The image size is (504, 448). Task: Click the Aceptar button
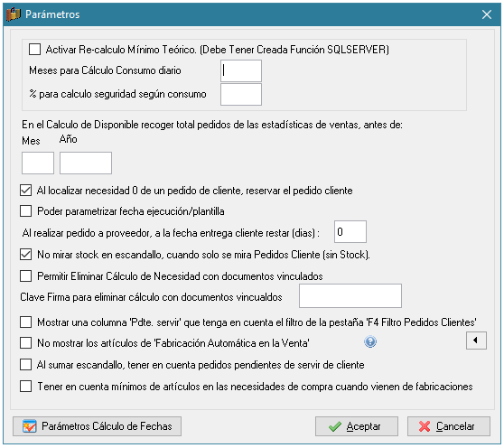(357, 426)
